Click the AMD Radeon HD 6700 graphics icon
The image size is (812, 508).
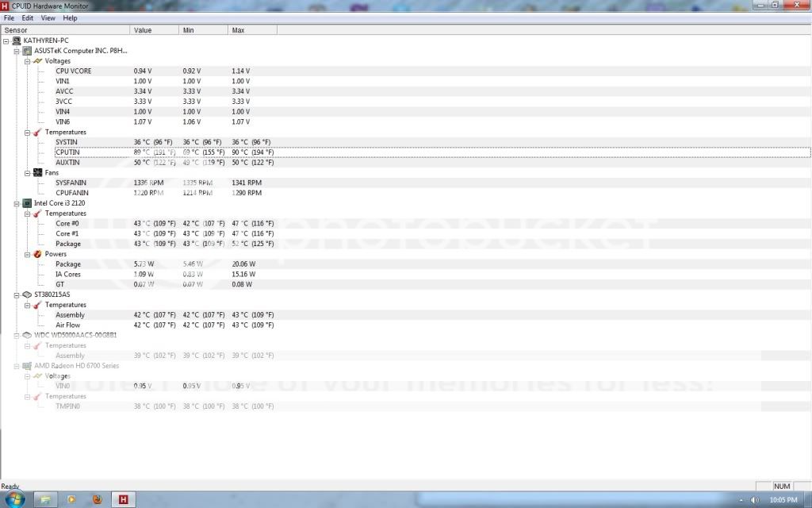click(x=27, y=366)
